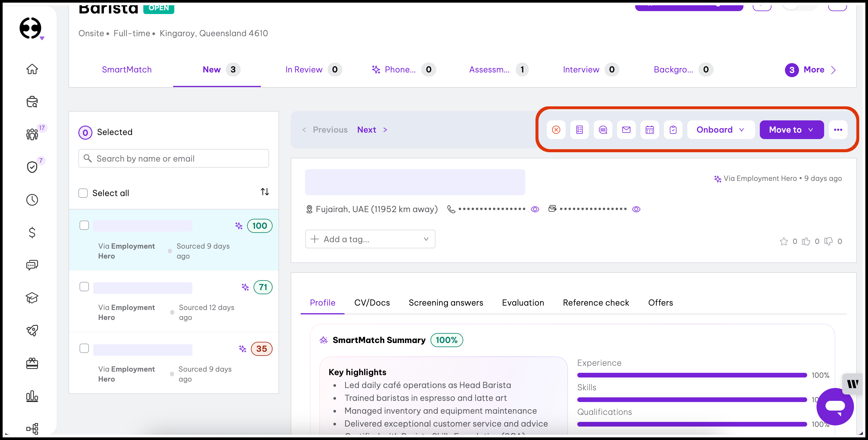Go to the Next candidate
Viewport: 868px width, 440px height.
366,130
